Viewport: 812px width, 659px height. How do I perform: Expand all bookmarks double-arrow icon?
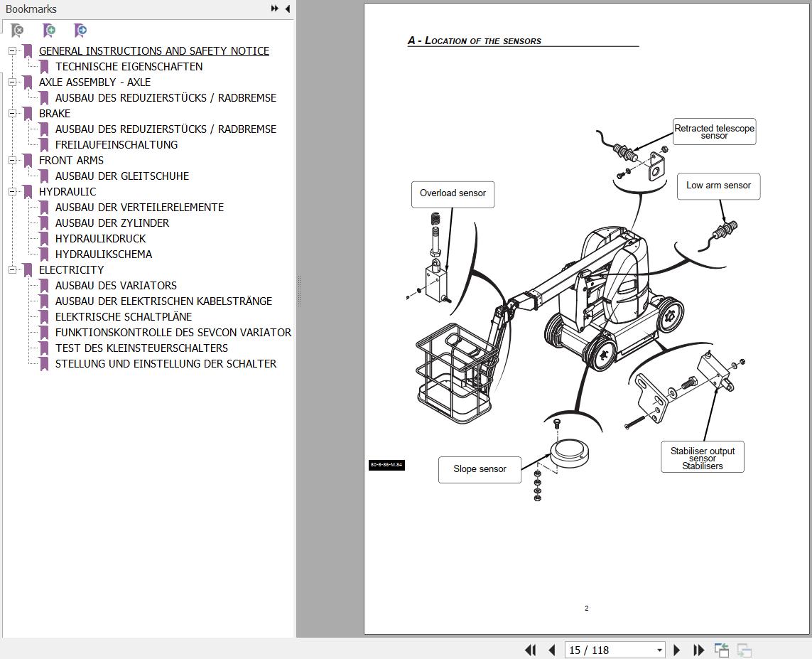point(274,9)
